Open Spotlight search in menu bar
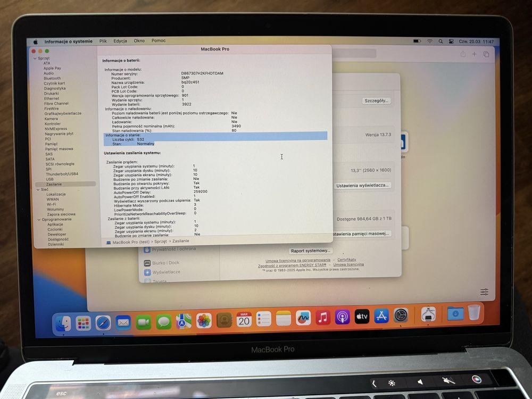 pyautogui.click(x=440, y=41)
